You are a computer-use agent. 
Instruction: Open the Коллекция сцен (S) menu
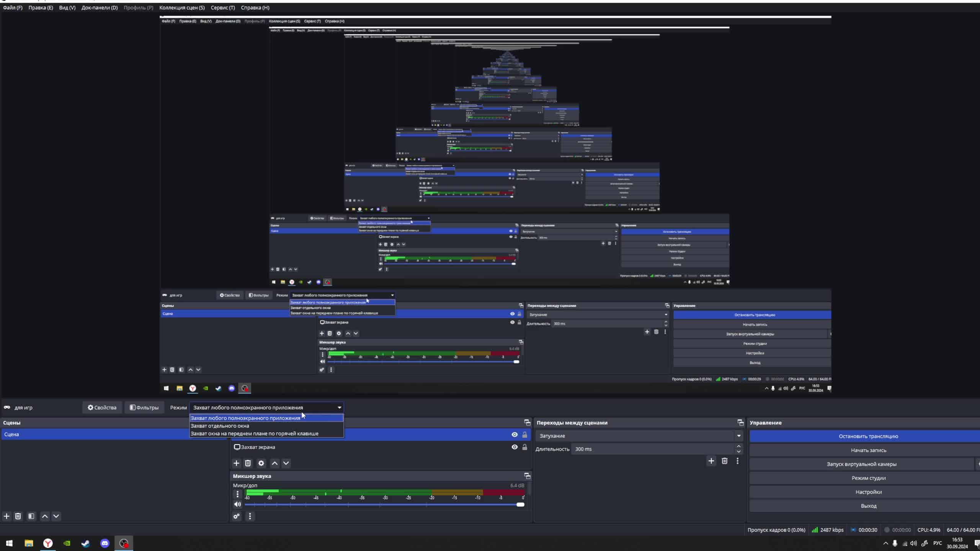(182, 8)
